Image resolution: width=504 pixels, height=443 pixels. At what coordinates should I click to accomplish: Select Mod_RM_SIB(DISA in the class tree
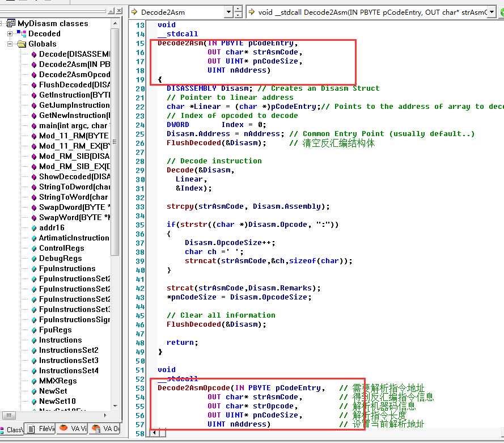point(74,156)
